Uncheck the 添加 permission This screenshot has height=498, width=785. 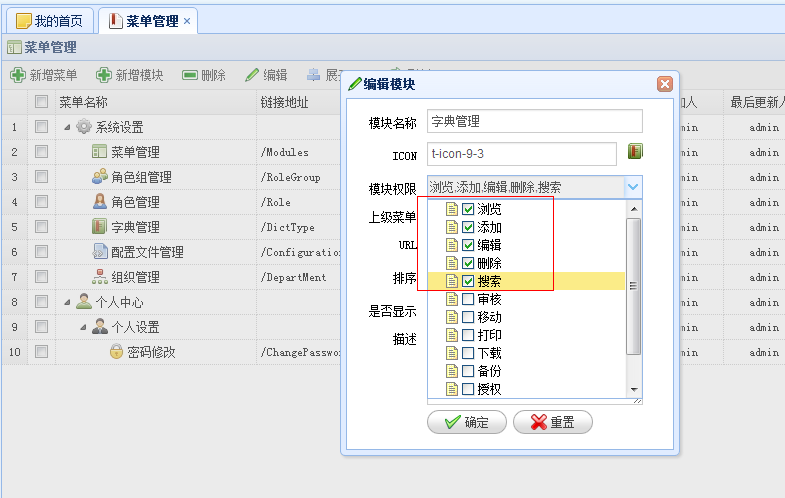[468, 227]
